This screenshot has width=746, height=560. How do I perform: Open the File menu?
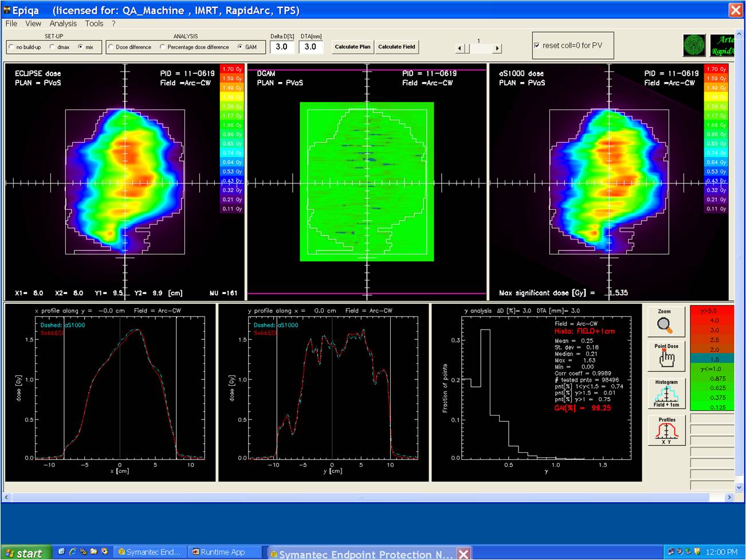(x=11, y=24)
